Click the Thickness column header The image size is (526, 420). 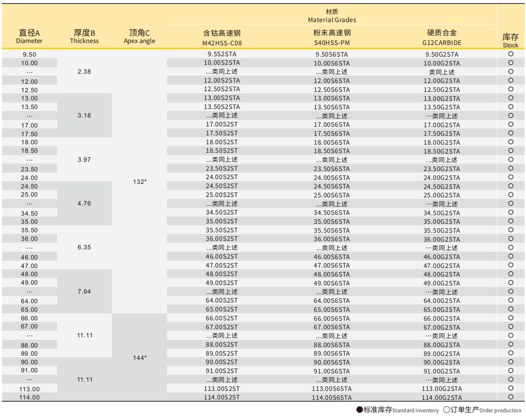click(84, 37)
